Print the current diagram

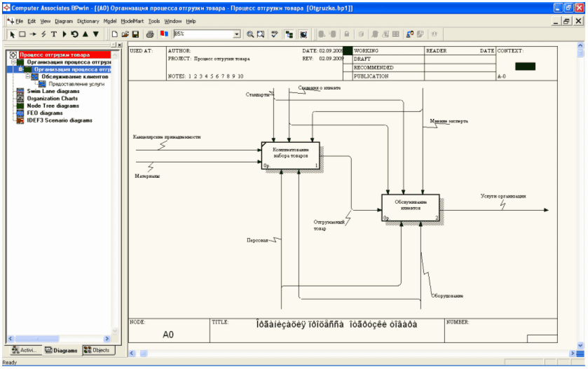(x=150, y=34)
